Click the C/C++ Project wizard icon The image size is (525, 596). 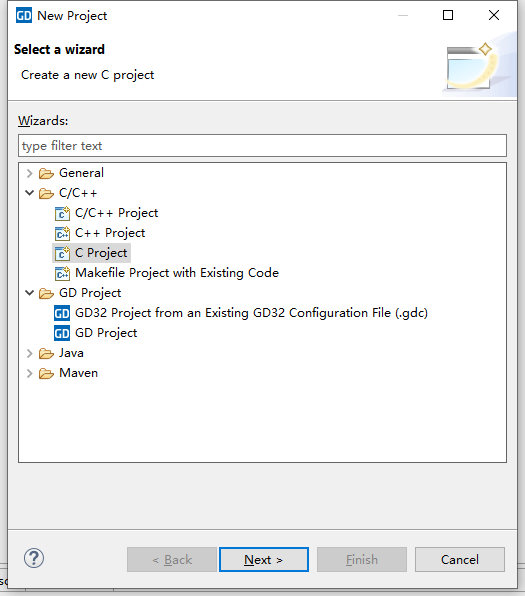point(62,213)
